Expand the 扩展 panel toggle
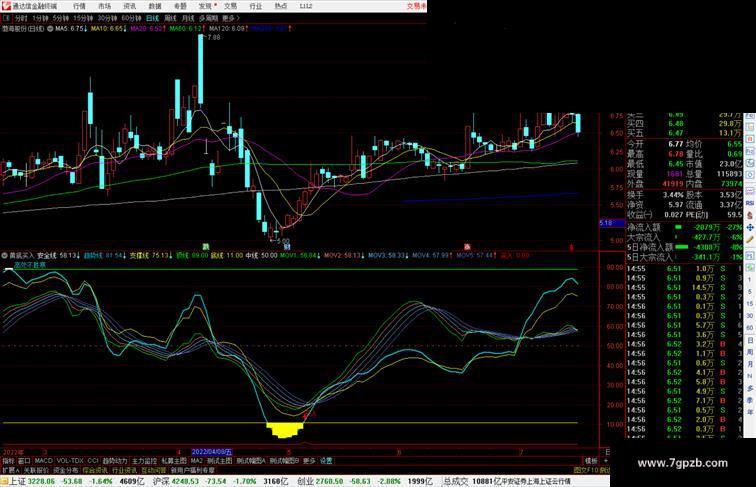 11,470
